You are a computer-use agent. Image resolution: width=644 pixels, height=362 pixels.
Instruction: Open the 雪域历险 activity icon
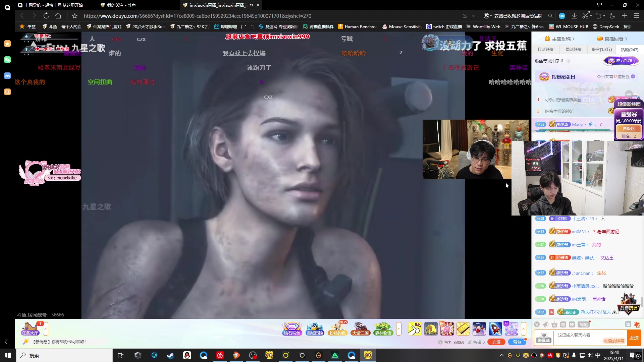[x=315, y=329]
